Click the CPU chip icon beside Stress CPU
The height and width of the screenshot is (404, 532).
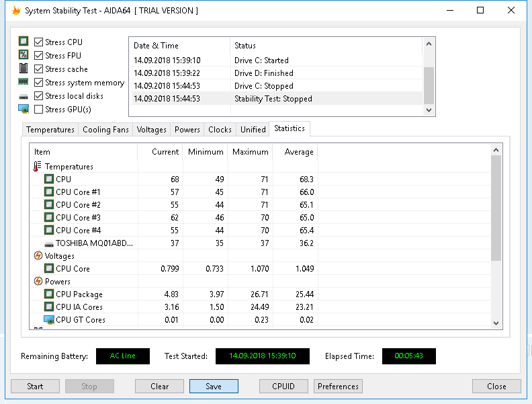24,42
